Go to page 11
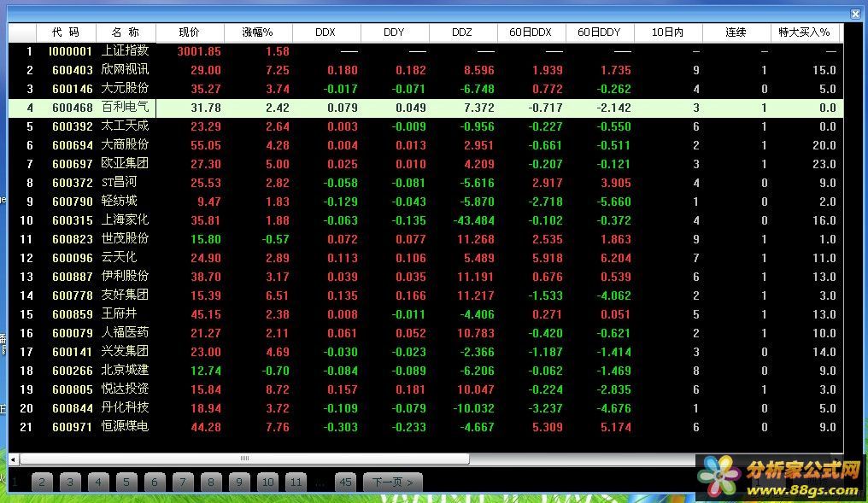 296,482
